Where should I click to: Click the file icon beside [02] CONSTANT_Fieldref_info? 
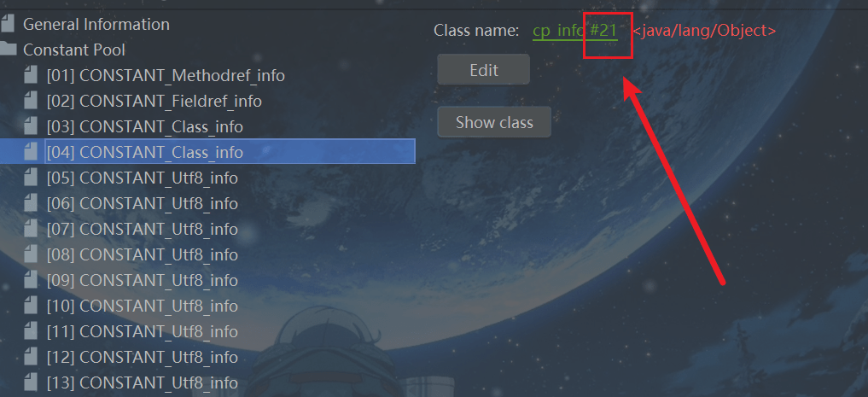31,101
